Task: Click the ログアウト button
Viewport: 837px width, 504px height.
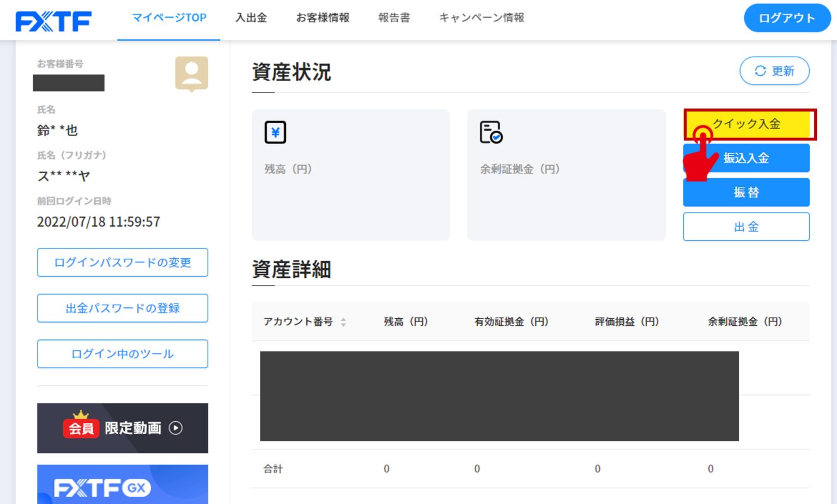Action: click(786, 17)
